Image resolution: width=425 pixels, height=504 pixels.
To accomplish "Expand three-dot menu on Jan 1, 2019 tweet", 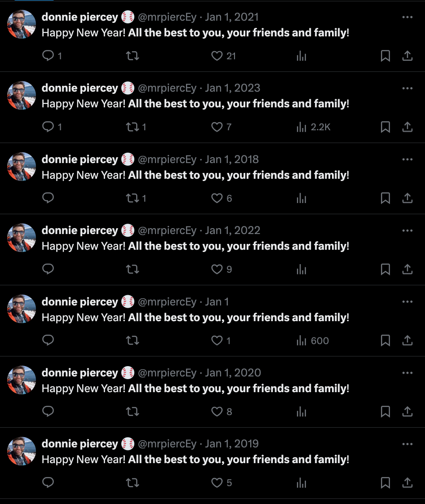I will [x=407, y=444].
